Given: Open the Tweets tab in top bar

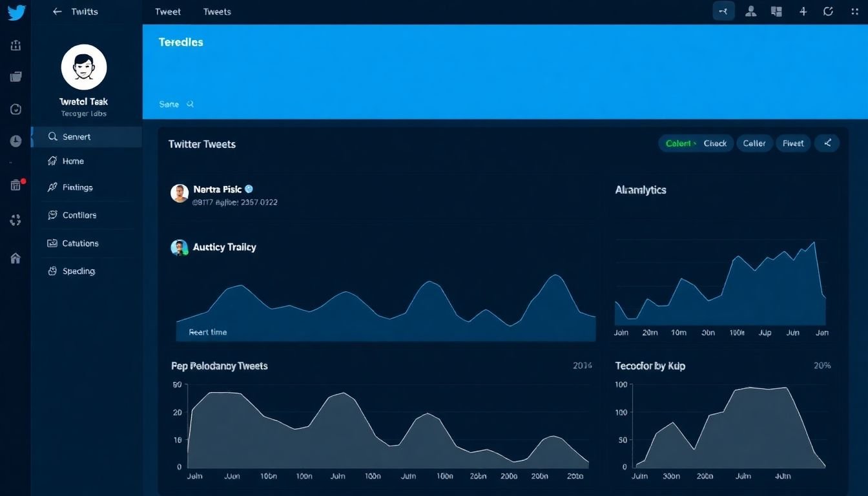Looking at the screenshot, I should click(217, 12).
